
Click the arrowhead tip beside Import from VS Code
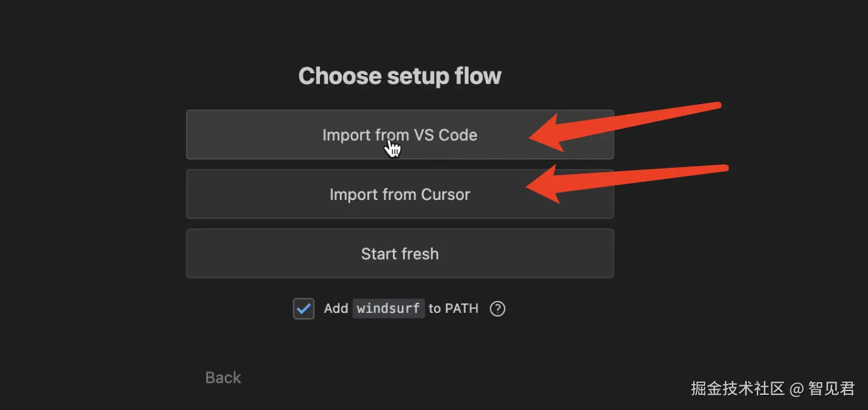pos(535,136)
